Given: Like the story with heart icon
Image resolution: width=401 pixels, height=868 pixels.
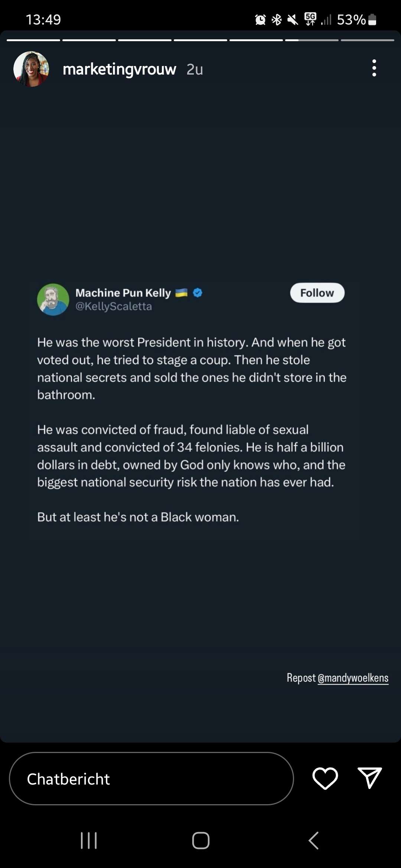Looking at the screenshot, I should [325, 778].
